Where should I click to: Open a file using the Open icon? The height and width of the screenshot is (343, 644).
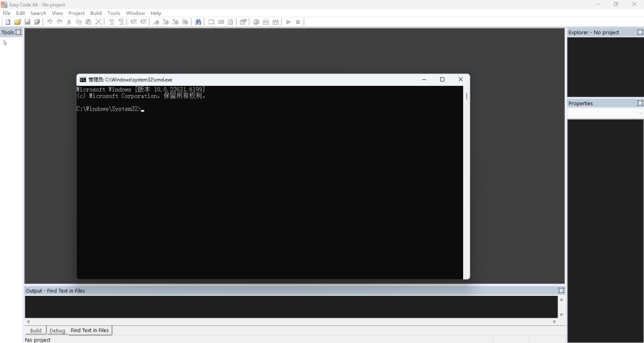tap(17, 22)
